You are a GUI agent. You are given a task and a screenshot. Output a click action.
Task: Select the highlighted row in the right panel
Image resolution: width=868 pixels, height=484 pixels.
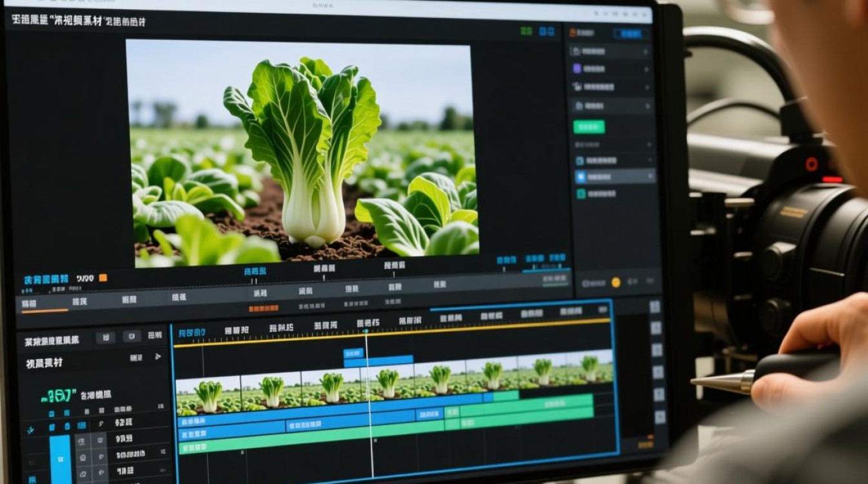[614, 176]
